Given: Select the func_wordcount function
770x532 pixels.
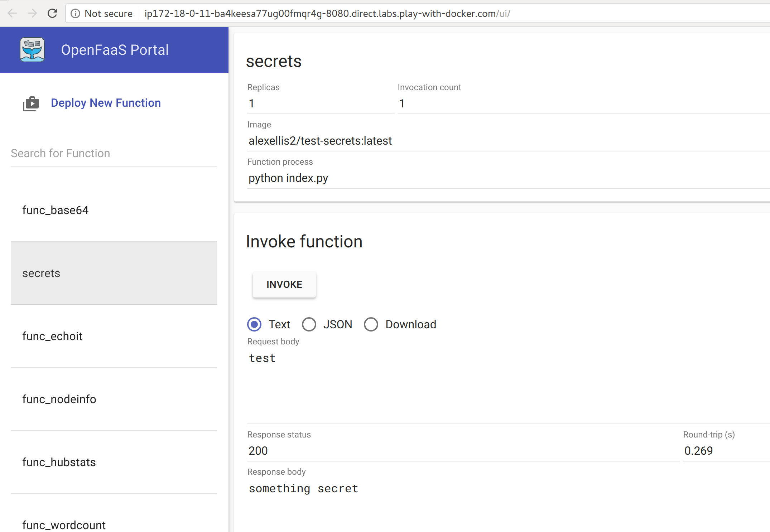Looking at the screenshot, I should point(64,524).
